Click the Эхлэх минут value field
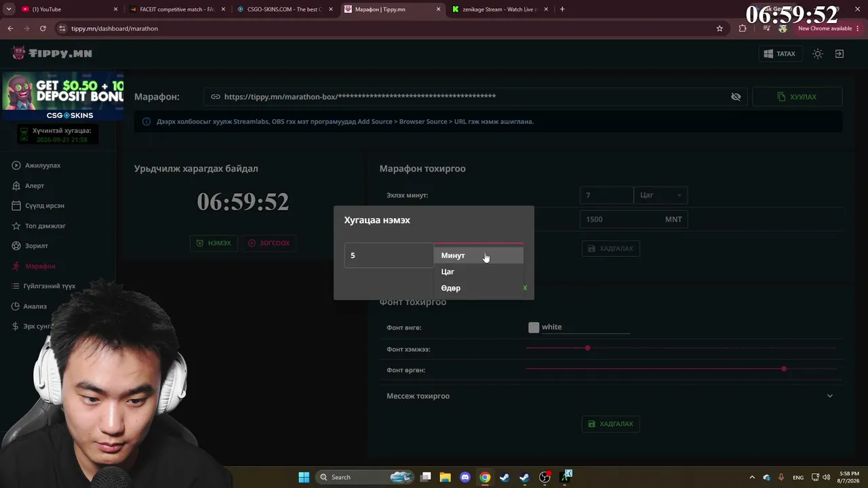Image resolution: width=868 pixels, height=488 pixels. (606, 195)
